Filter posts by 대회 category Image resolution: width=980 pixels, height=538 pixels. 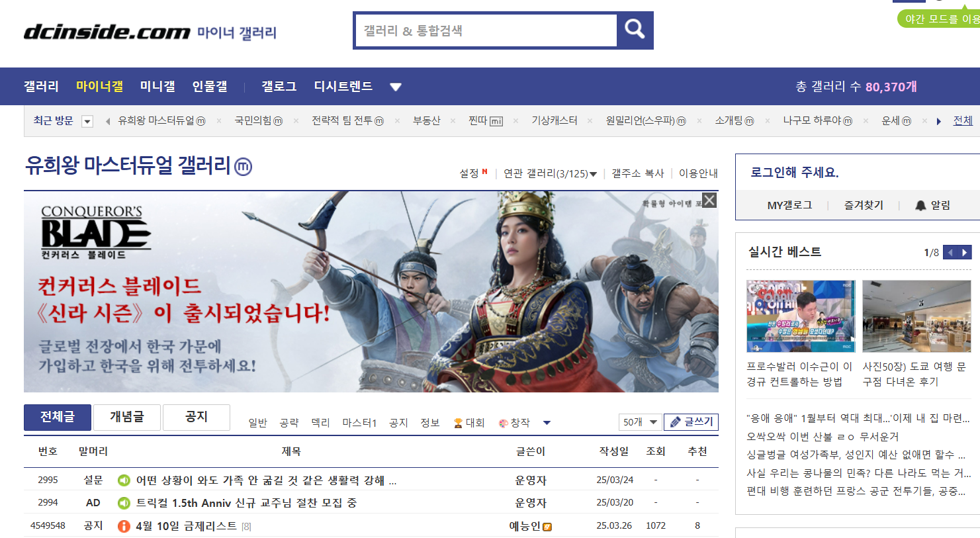click(469, 423)
